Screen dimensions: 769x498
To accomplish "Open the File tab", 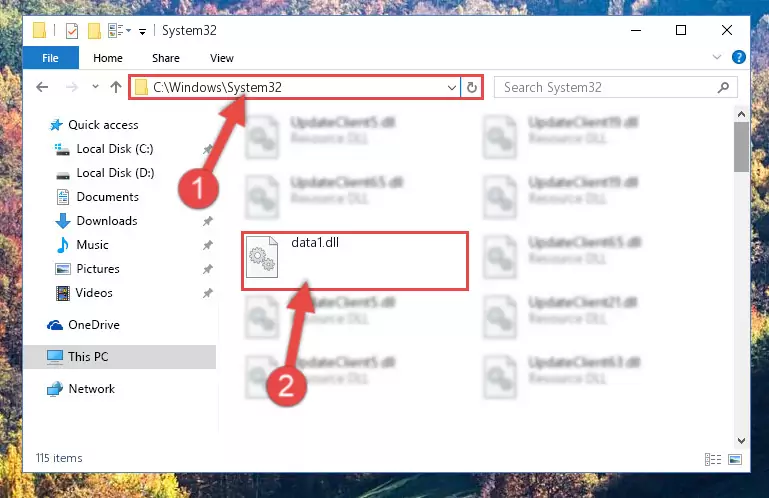I will click(x=51, y=58).
